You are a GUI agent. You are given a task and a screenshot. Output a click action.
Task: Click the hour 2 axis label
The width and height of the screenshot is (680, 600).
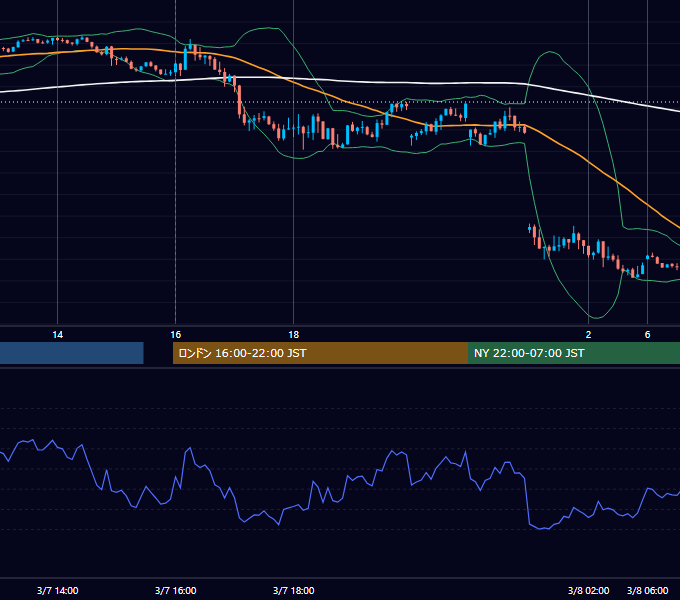coord(588,335)
